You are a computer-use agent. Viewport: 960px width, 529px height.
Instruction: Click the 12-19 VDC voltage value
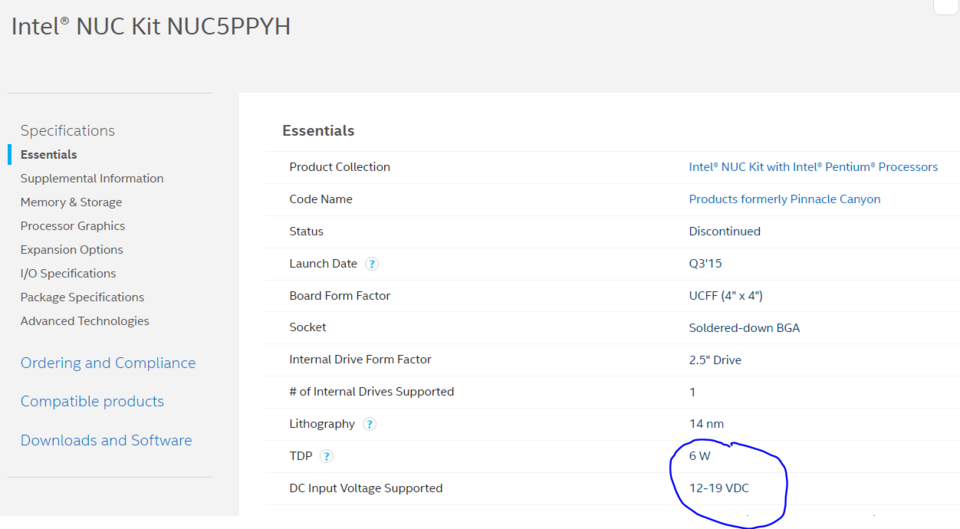tap(719, 488)
